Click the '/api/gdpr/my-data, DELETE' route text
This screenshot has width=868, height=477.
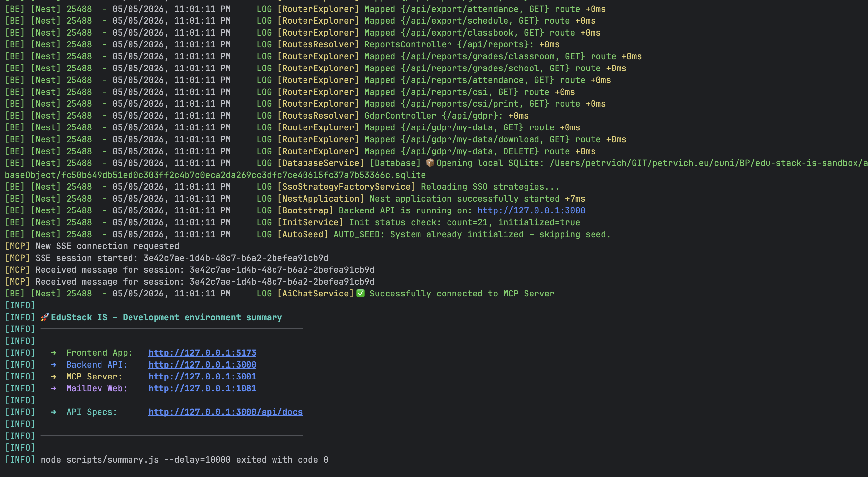(x=470, y=151)
